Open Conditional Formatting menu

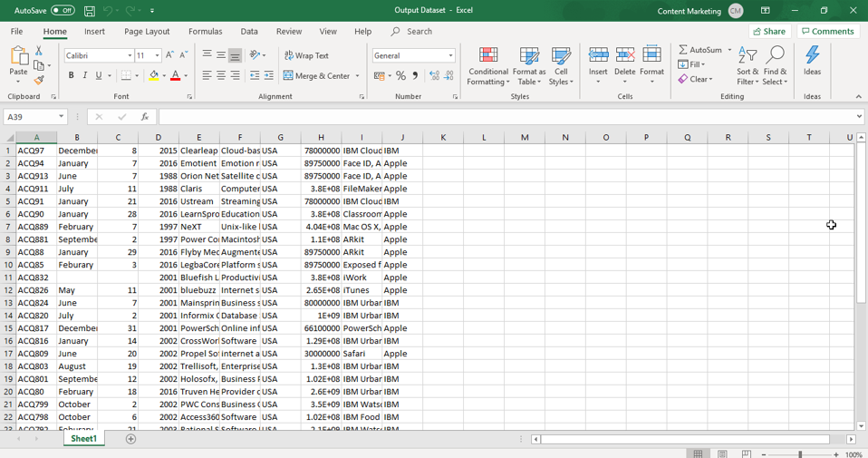487,66
